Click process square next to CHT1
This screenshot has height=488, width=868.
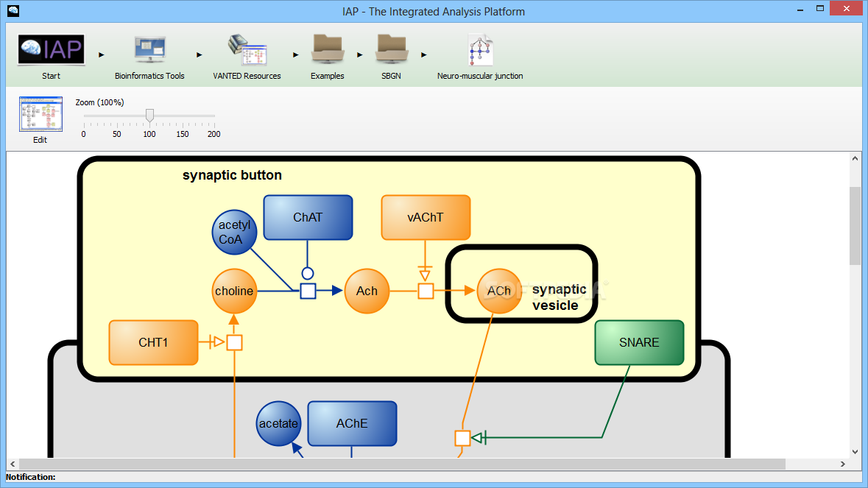(235, 342)
